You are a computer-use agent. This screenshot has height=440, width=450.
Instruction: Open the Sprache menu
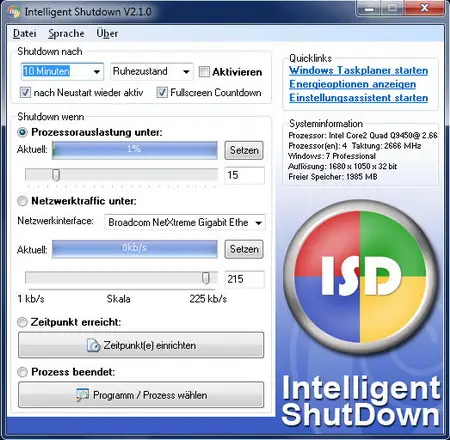[x=66, y=33]
